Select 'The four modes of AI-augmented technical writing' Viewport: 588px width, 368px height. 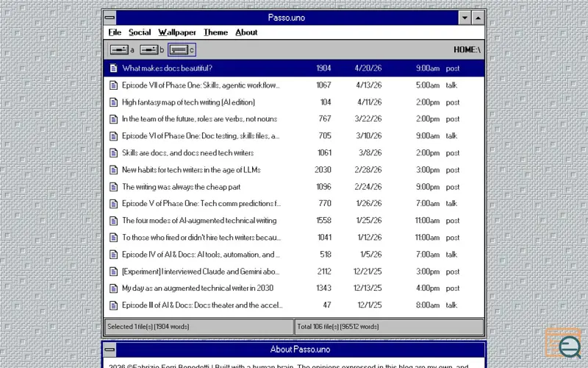(199, 220)
